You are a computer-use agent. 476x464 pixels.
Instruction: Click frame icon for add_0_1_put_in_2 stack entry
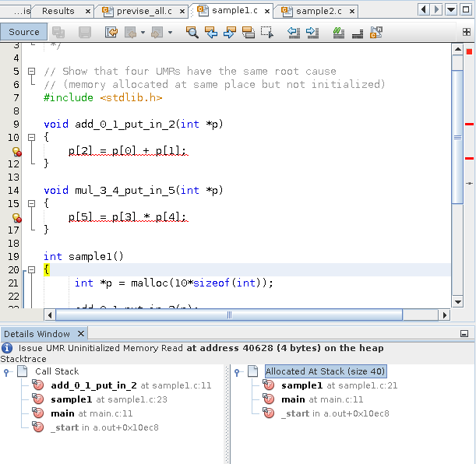tap(38, 385)
